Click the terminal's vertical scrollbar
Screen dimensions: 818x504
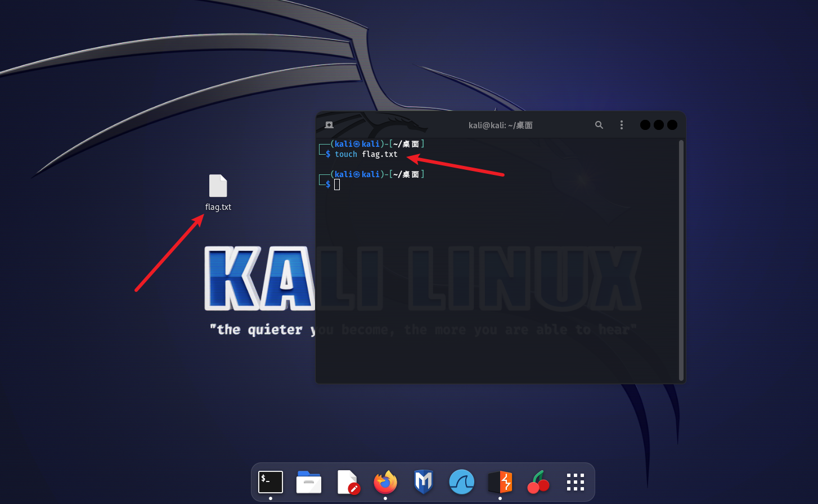tap(681, 260)
